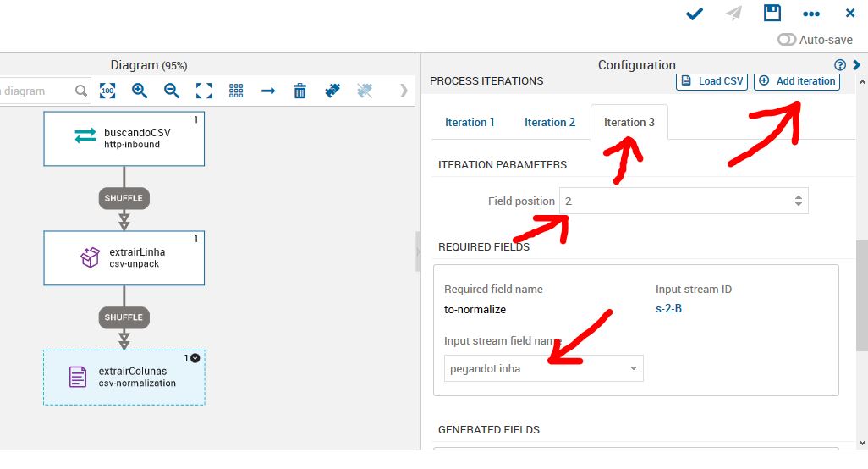Image resolution: width=868 pixels, height=469 pixels.
Task: Open the three-dots more options menu
Action: [811, 14]
